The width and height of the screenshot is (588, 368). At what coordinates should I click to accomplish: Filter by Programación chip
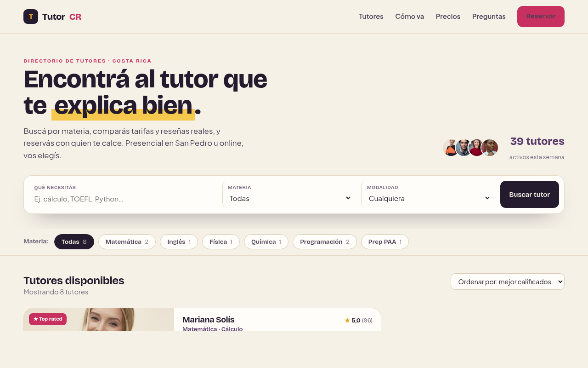click(325, 242)
